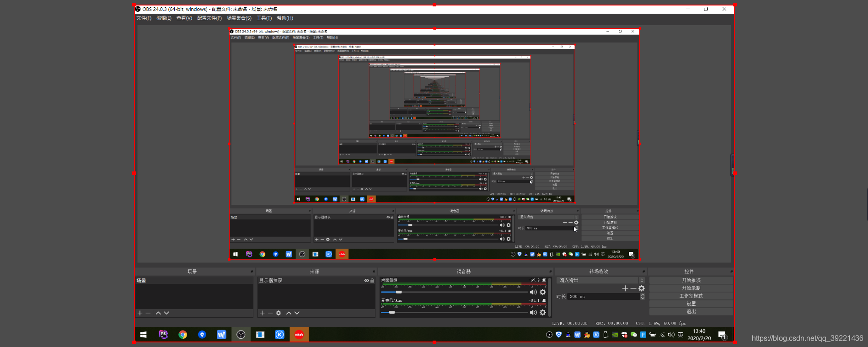Undock the main 混音器 panel using its float icon
The width and height of the screenshot is (868, 347).
tap(551, 272)
